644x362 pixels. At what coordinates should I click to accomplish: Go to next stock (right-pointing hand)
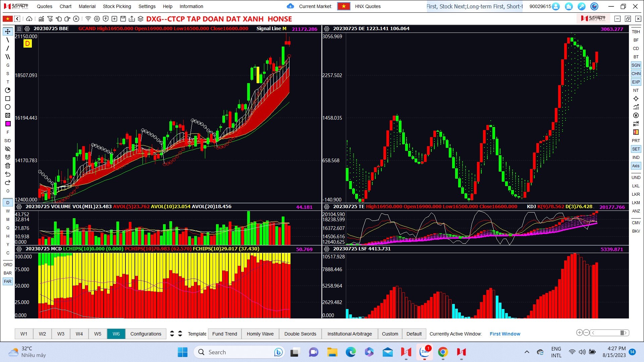click(x=67, y=19)
